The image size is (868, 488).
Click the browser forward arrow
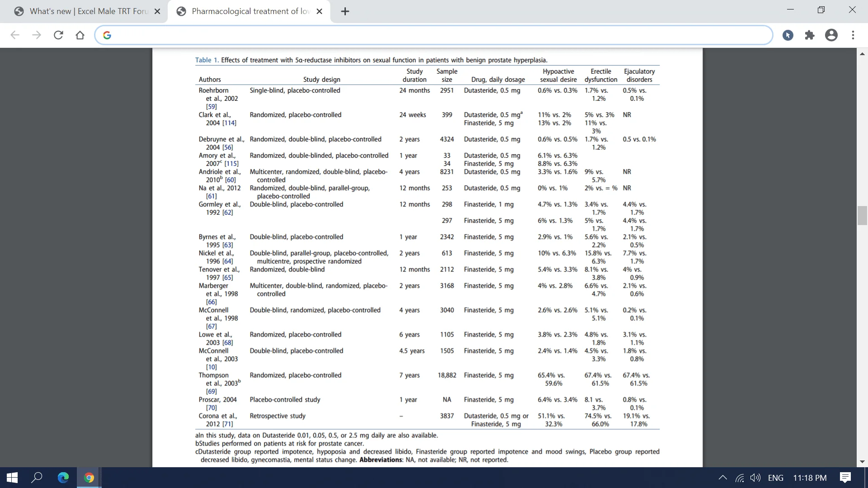point(37,35)
